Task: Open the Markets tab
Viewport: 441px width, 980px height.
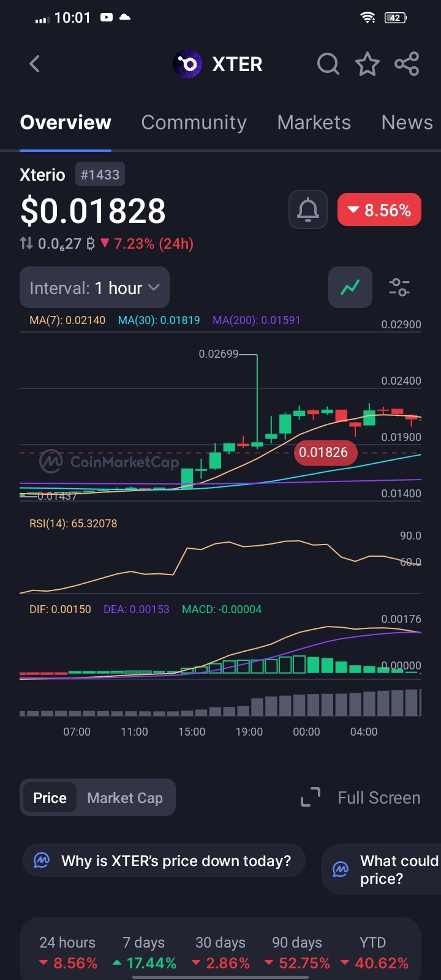Action: pos(314,123)
